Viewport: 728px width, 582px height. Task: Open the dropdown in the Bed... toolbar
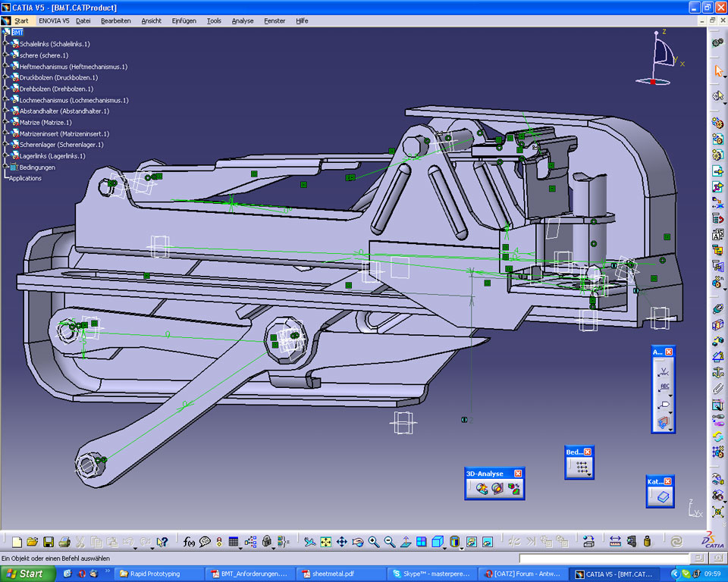[x=591, y=476]
